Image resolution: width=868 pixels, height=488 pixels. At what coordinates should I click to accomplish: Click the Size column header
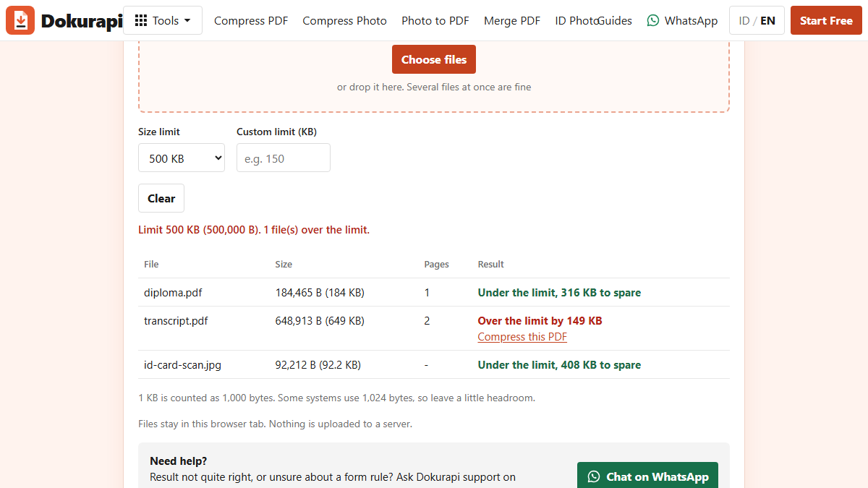tap(284, 264)
